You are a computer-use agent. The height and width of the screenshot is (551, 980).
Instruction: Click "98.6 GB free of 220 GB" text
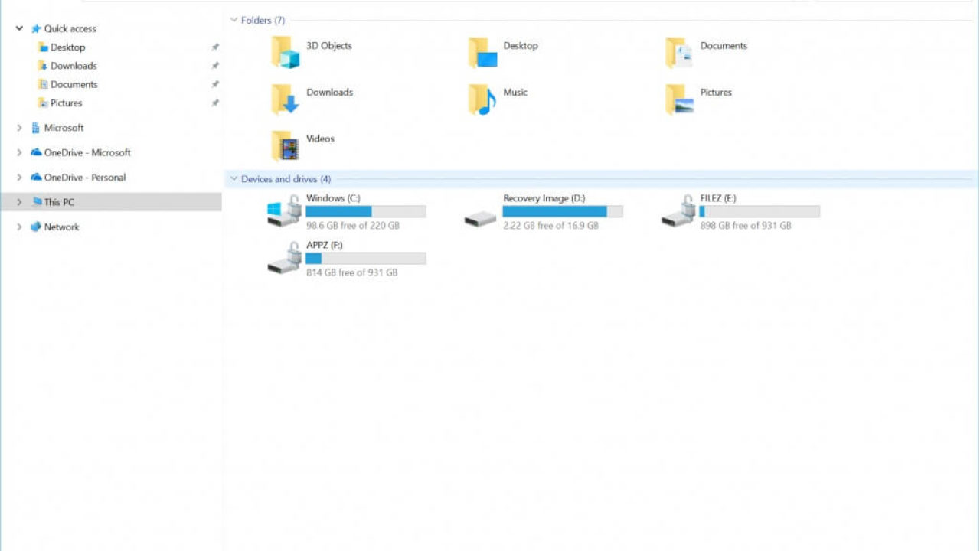click(353, 226)
